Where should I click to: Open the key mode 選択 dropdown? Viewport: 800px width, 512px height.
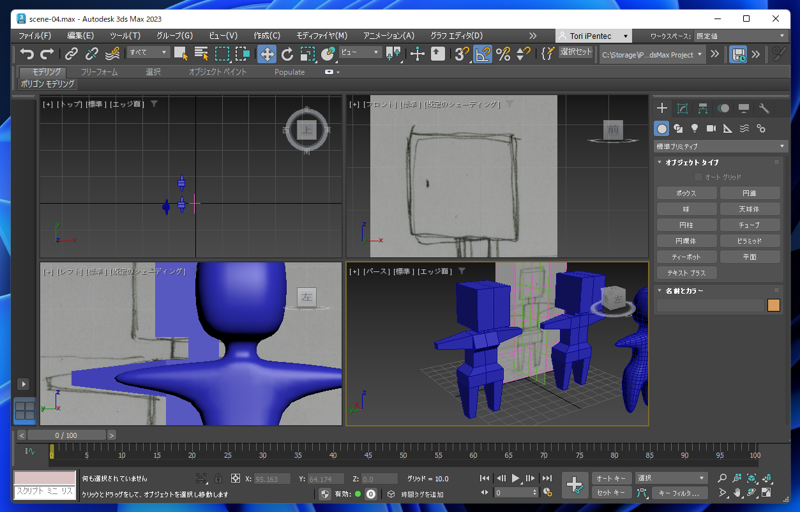[x=671, y=478]
